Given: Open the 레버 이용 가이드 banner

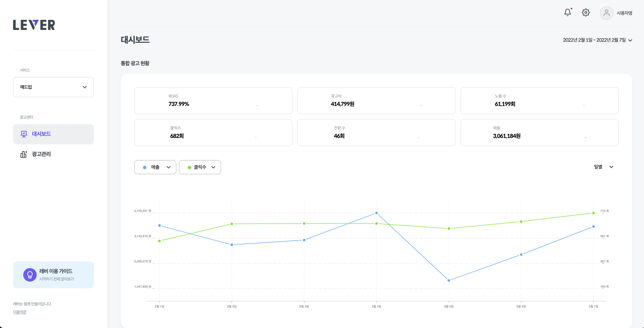Looking at the screenshot, I should click(x=53, y=275).
